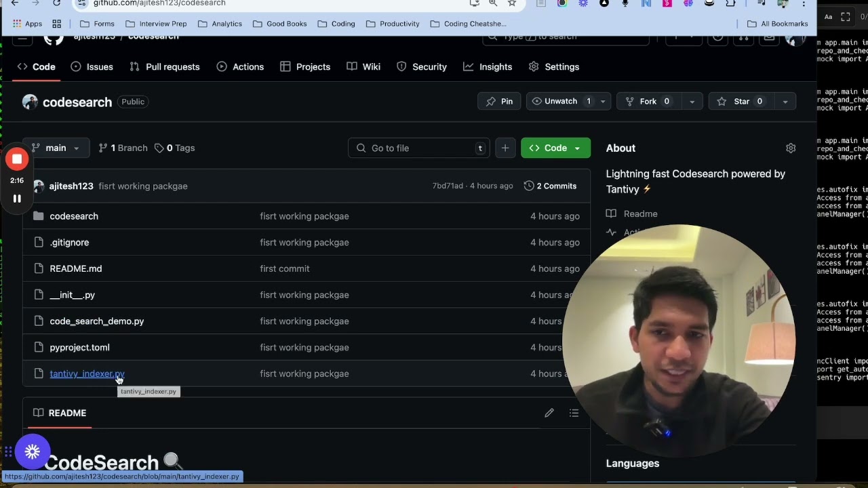This screenshot has height=488, width=868.
Task: Pin the codesearch repository
Action: click(x=499, y=101)
